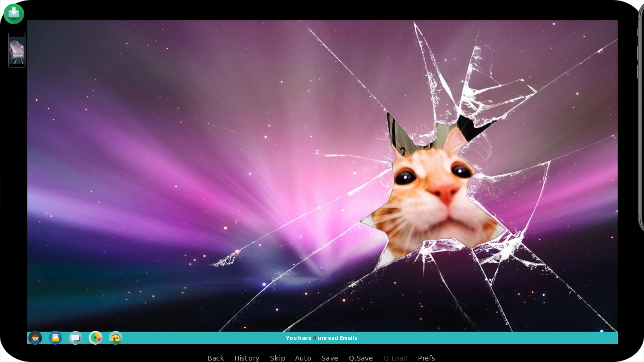Open the chat messages icon in the taskbar
Image resolution: width=644 pixels, height=362 pixels.
(x=76, y=338)
